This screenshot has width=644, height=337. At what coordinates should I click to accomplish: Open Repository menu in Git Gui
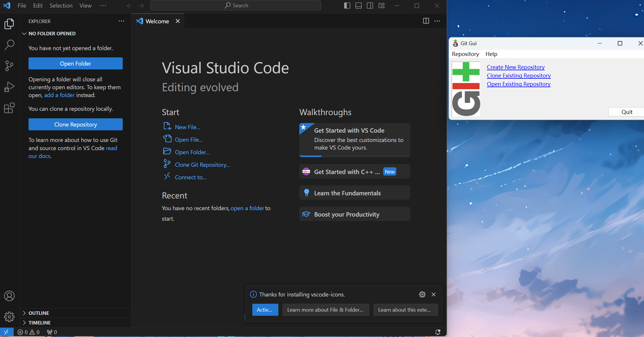465,54
